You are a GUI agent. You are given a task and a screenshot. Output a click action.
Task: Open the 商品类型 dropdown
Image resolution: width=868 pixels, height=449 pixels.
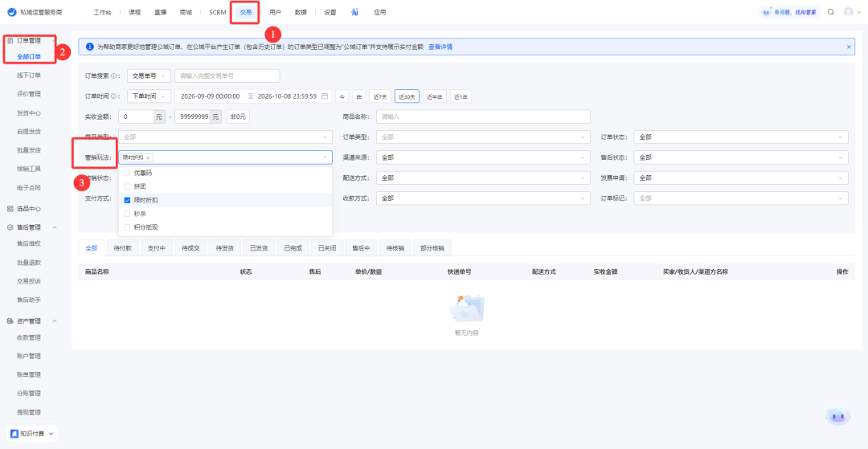pyautogui.click(x=225, y=137)
